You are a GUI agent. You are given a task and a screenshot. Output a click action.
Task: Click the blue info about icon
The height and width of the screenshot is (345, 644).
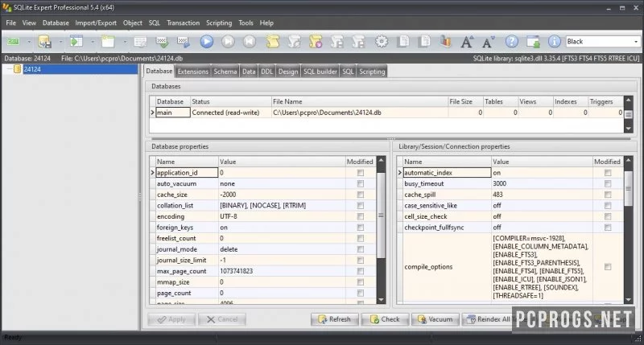[x=554, y=42]
